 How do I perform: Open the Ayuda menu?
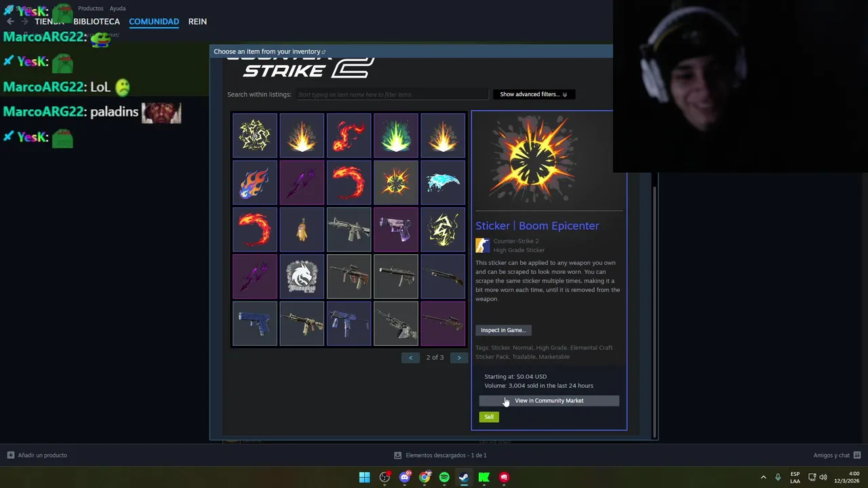117,8
